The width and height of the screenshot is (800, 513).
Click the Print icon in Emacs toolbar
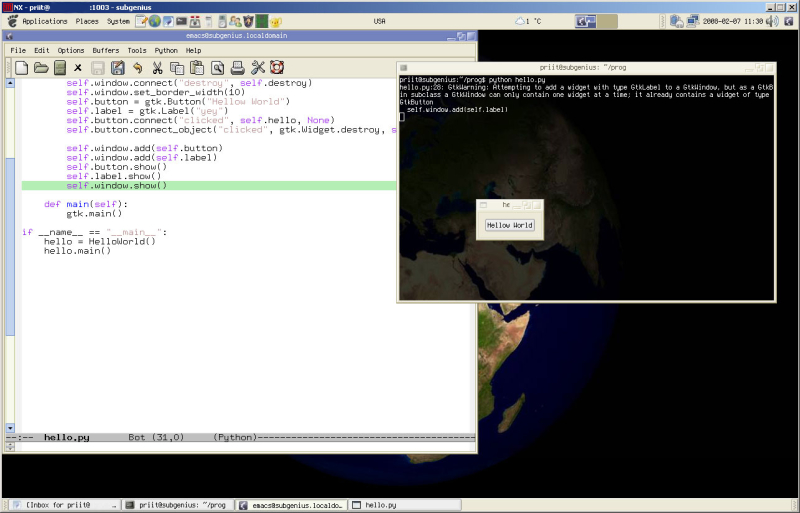(x=237, y=67)
